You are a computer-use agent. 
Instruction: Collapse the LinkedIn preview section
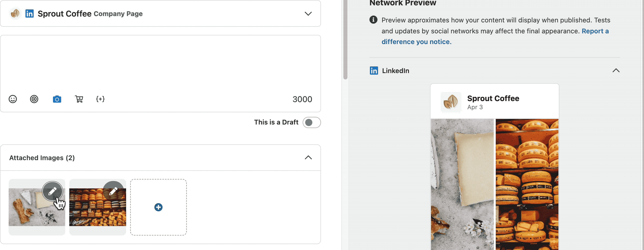coord(616,71)
